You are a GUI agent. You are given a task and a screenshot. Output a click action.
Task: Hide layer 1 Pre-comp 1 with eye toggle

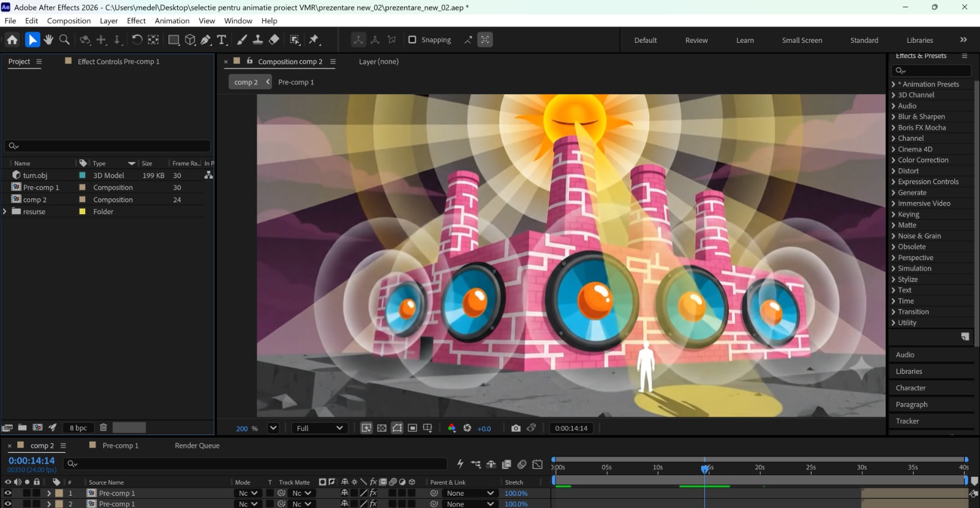click(x=8, y=493)
